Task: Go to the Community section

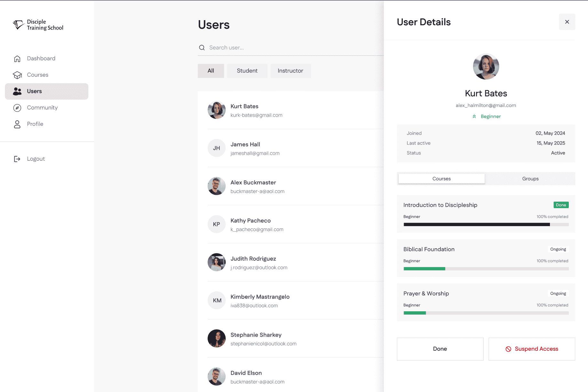Action: click(47, 108)
